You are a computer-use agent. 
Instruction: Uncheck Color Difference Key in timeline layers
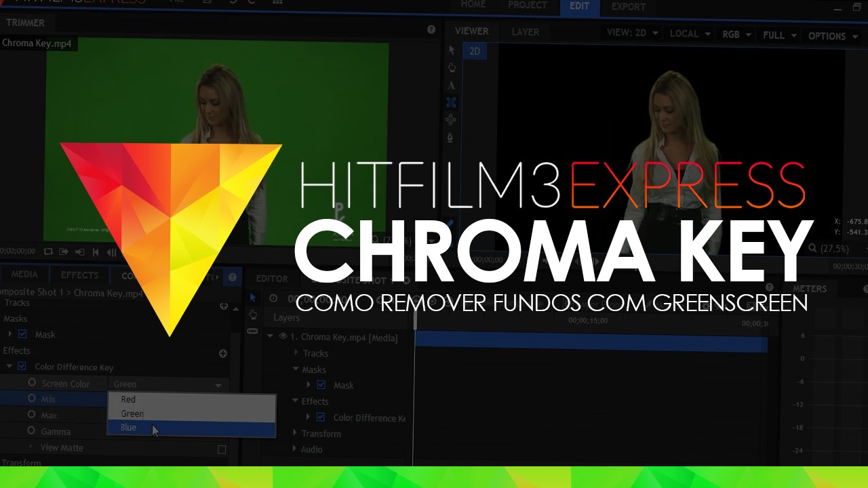pyautogui.click(x=321, y=418)
